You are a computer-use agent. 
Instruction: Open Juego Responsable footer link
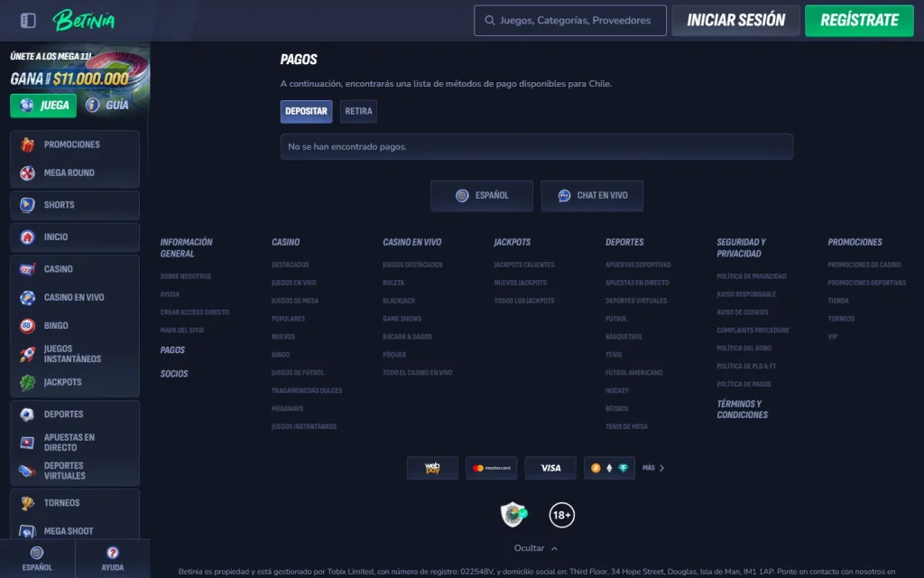click(746, 294)
